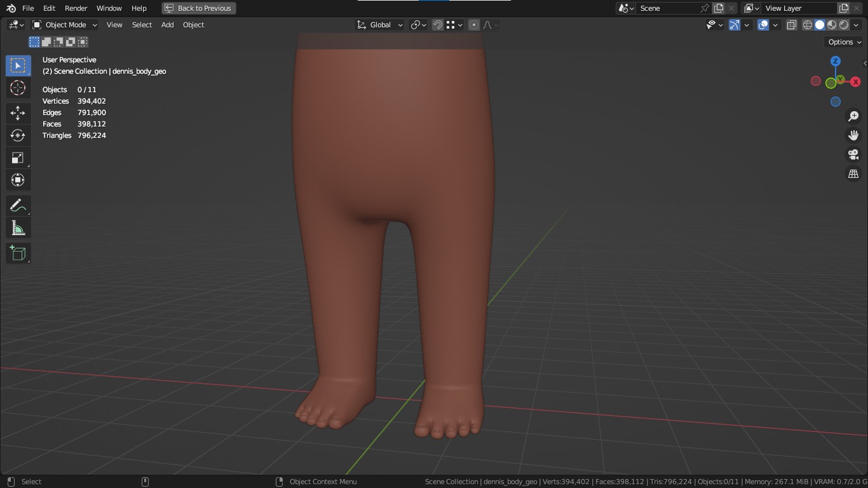Set selection mode to Intersect
The image size is (868, 488).
click(83, 42)
